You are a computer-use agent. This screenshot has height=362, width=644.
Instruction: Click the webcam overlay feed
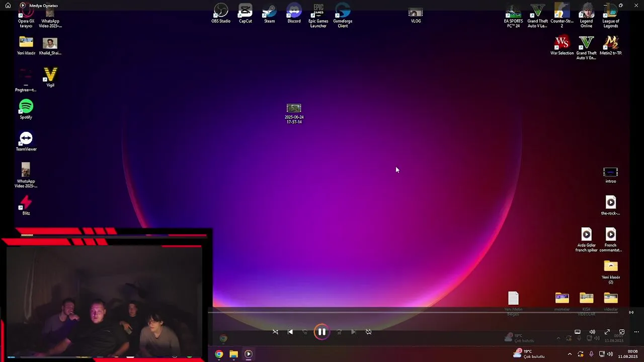pos(104,301)
